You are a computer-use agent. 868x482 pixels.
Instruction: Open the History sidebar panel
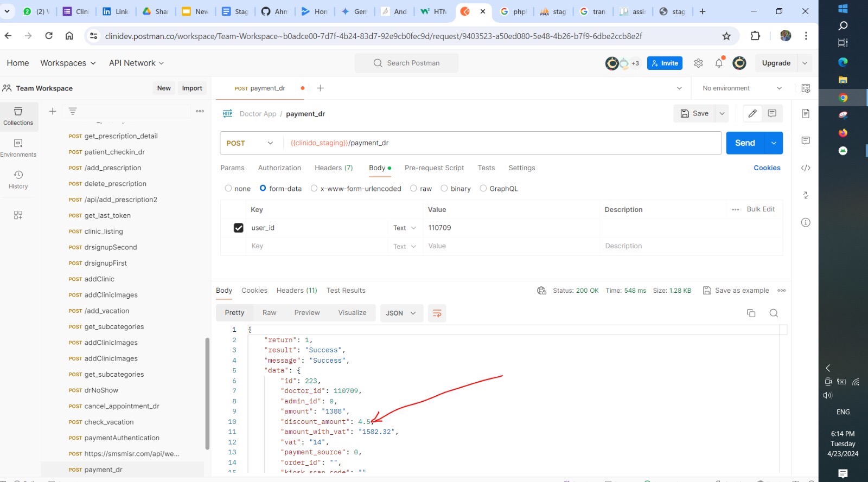point(18,179)
